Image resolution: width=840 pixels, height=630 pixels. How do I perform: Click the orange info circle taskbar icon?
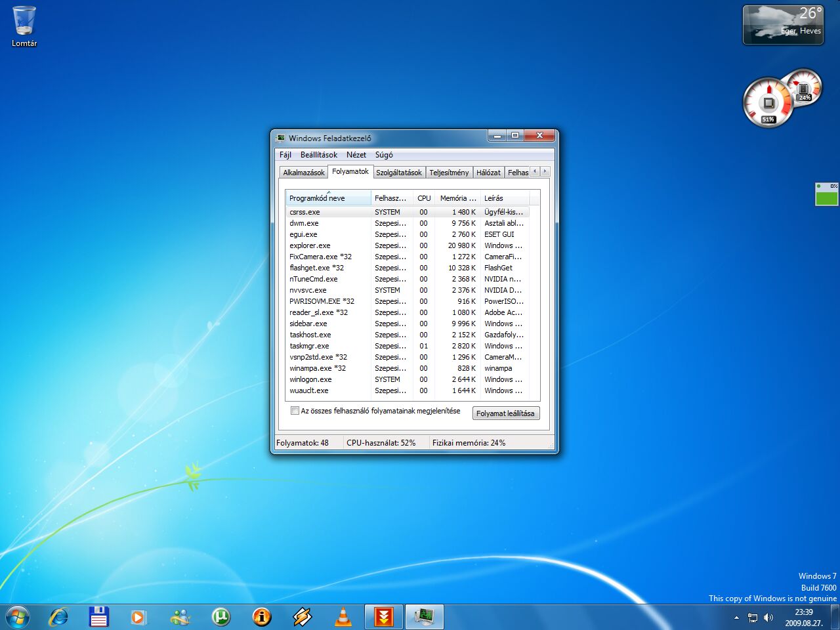pyautogui.click(x=261, y=617)
